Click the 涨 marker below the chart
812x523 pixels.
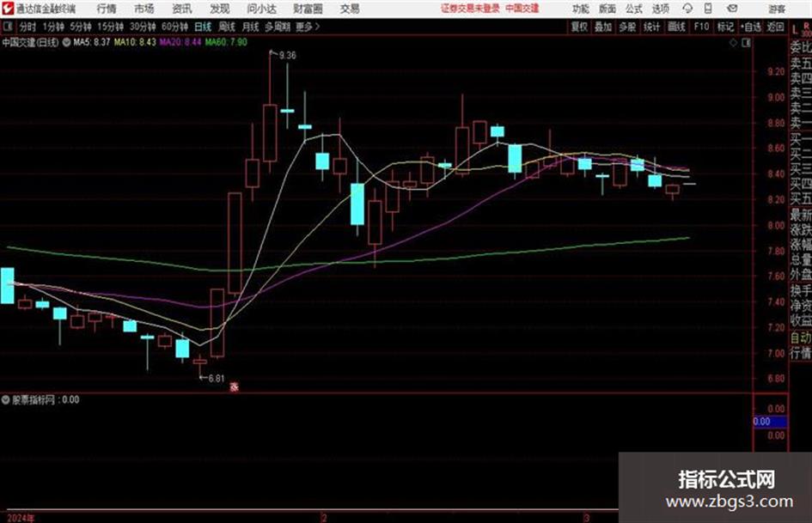click(x=234, y=386)
